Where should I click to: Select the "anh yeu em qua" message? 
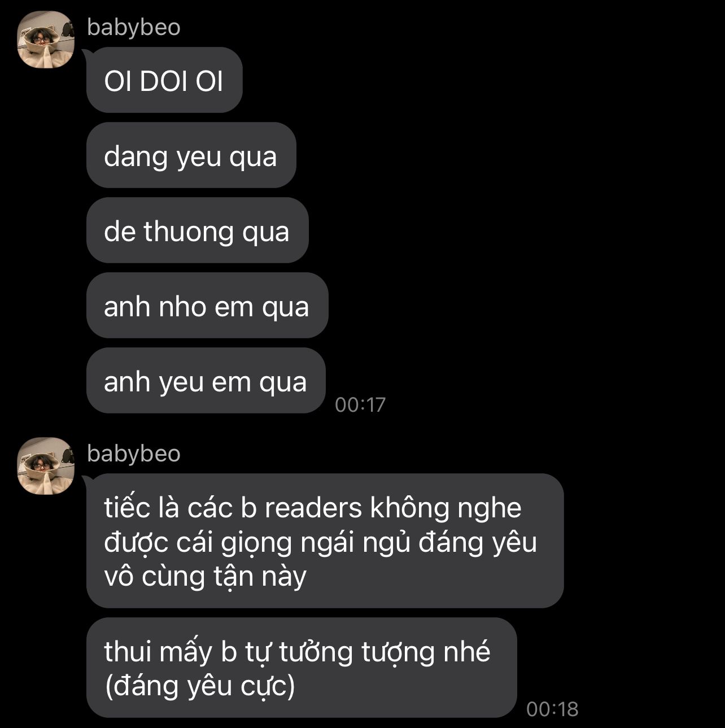(206, 381)
